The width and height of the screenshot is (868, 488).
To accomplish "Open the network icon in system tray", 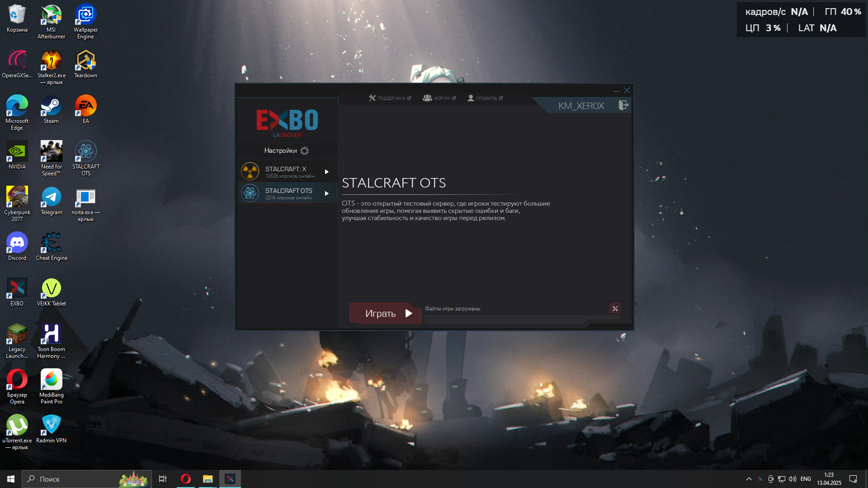I will 782,479.
